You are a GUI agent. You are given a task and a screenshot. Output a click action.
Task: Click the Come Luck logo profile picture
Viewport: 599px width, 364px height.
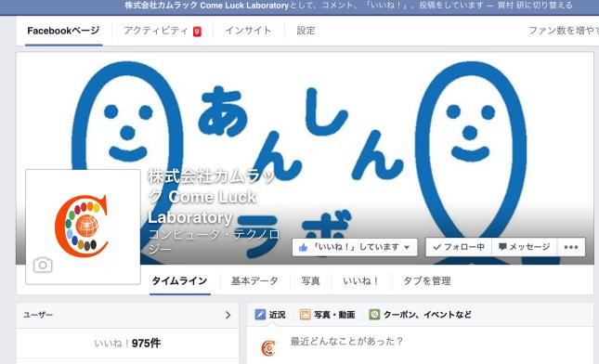pyautogui.click(x=83, y=227)
